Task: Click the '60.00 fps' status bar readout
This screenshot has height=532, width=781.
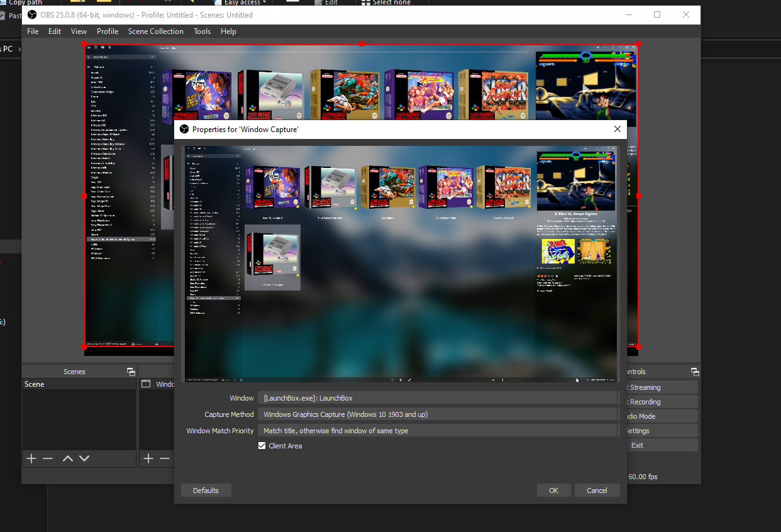Action: 643,477
